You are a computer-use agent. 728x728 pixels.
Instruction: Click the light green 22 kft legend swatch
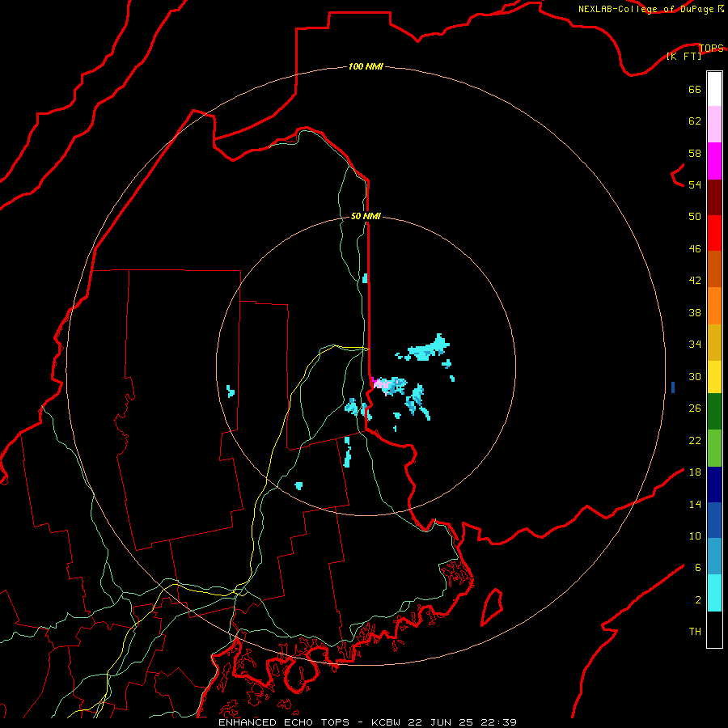714,448
